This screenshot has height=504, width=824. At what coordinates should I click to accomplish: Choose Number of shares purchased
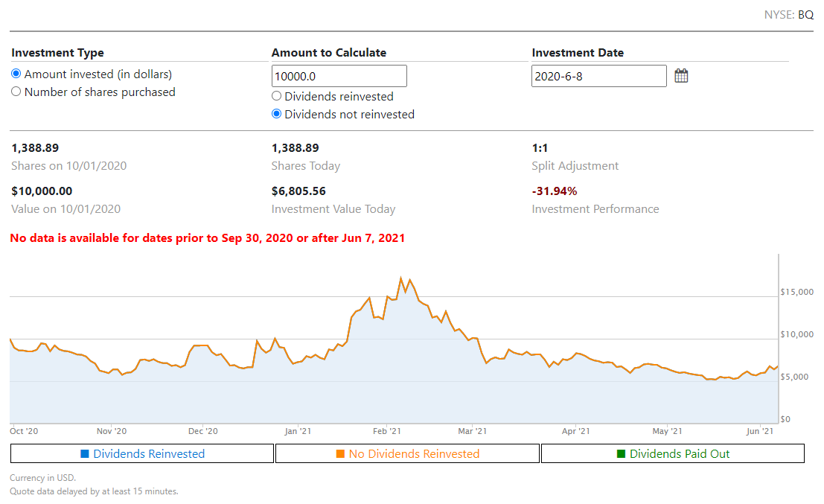16,92
